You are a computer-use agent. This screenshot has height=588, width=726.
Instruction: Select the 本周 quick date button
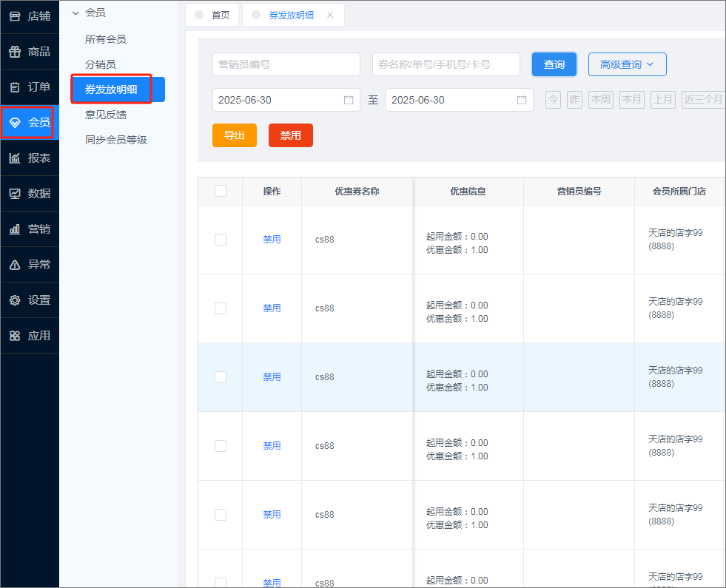click(x=601, y=99)
